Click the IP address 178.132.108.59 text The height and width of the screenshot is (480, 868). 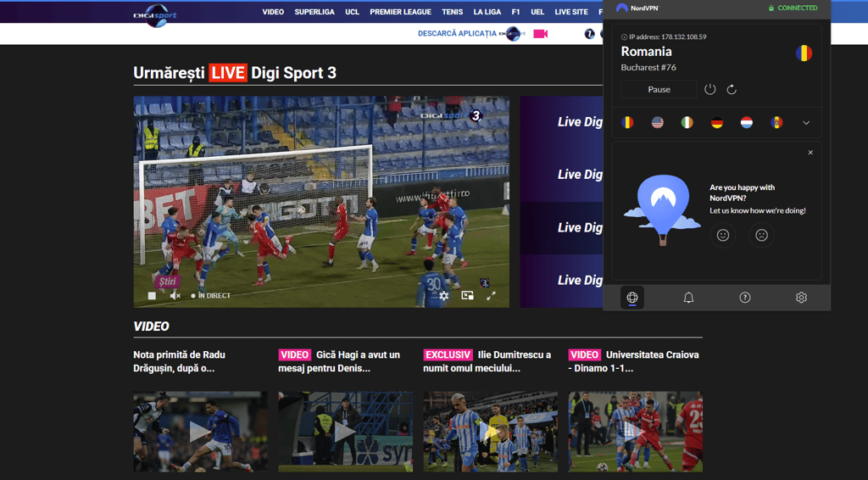click(668, 37)
